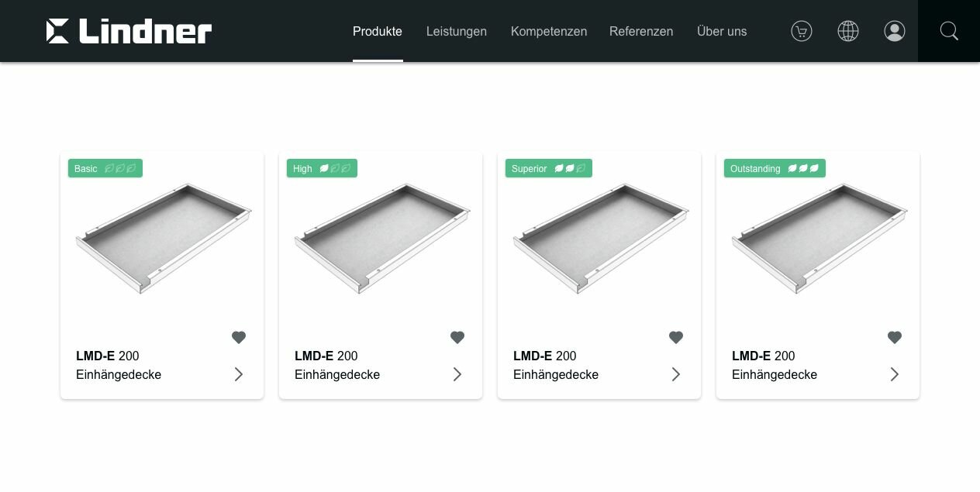The image size is (980, 492).
Task: Open the Über uns link
Action: click(x=722, y=31)
